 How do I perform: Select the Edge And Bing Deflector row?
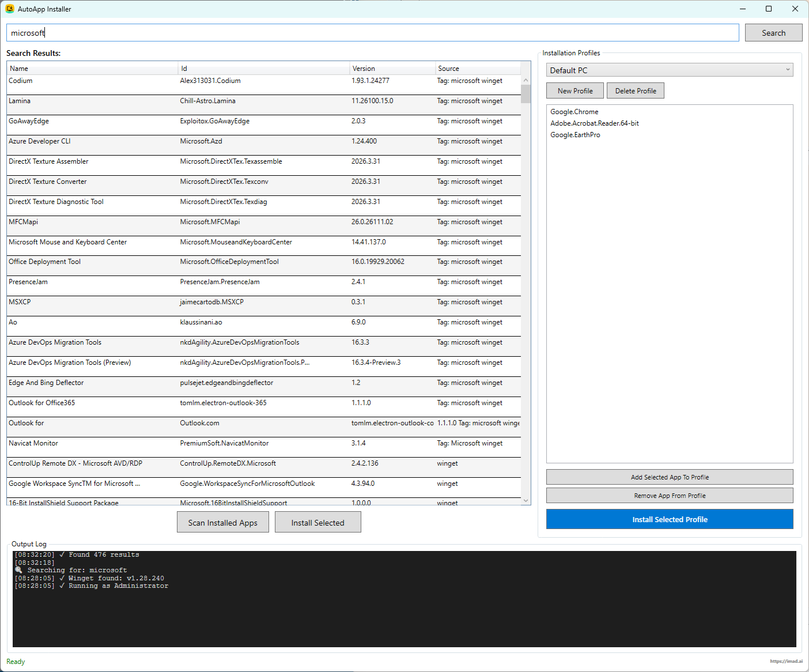click(x=264, y=387)
